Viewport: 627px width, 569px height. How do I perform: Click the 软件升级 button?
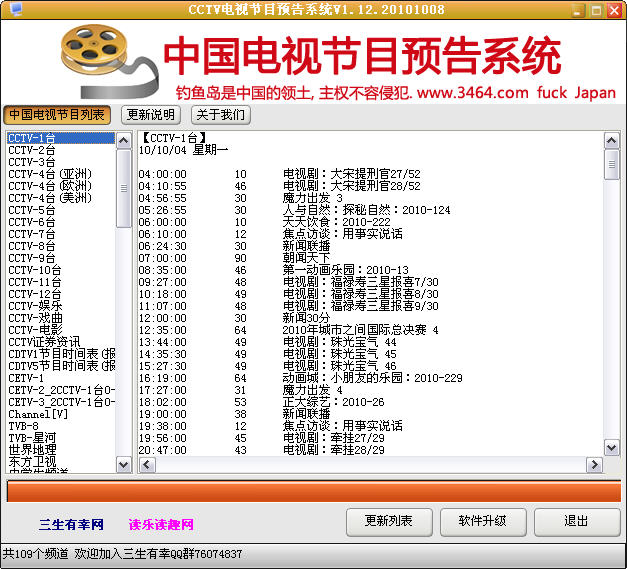click(x=483, y=522)
